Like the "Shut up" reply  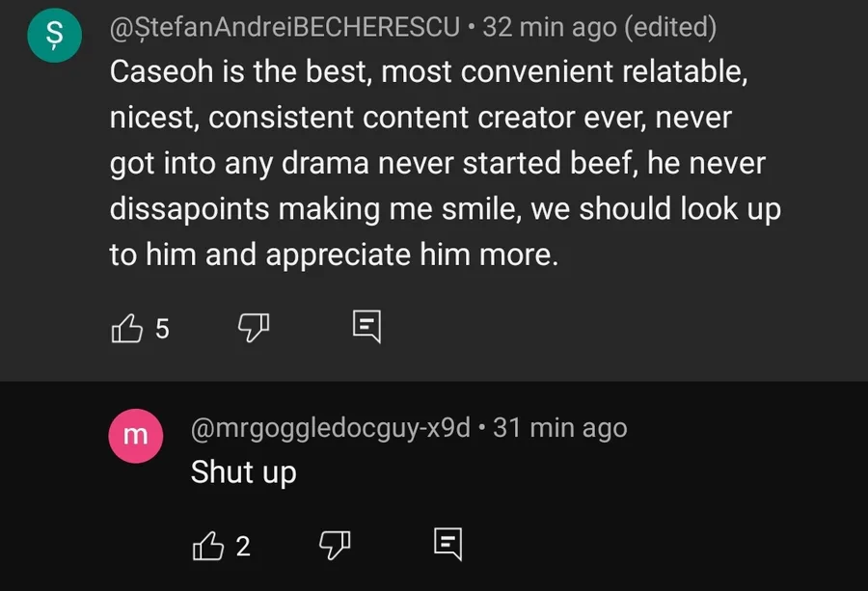point(207,546)
